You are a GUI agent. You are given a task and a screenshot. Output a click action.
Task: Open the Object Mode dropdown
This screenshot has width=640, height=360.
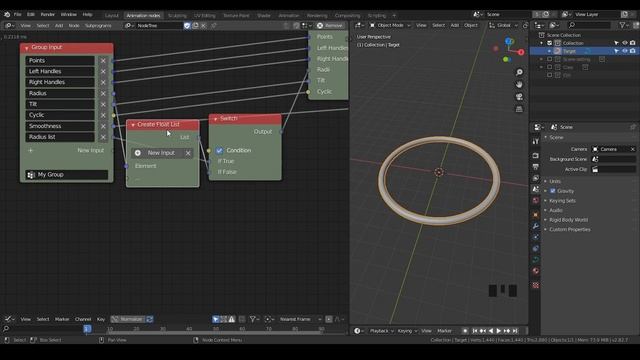point(389,25)
